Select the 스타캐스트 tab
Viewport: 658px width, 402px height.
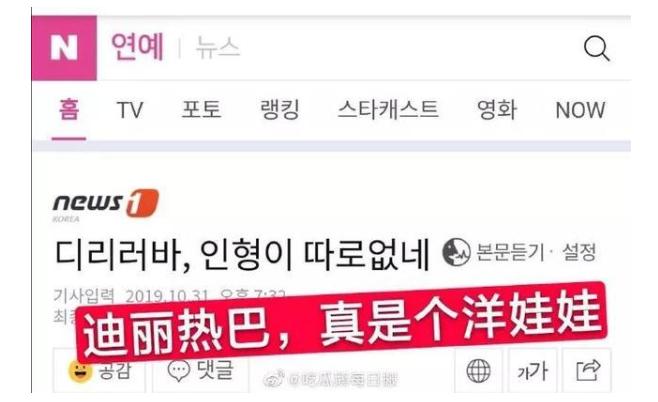(x=388, y=110)
